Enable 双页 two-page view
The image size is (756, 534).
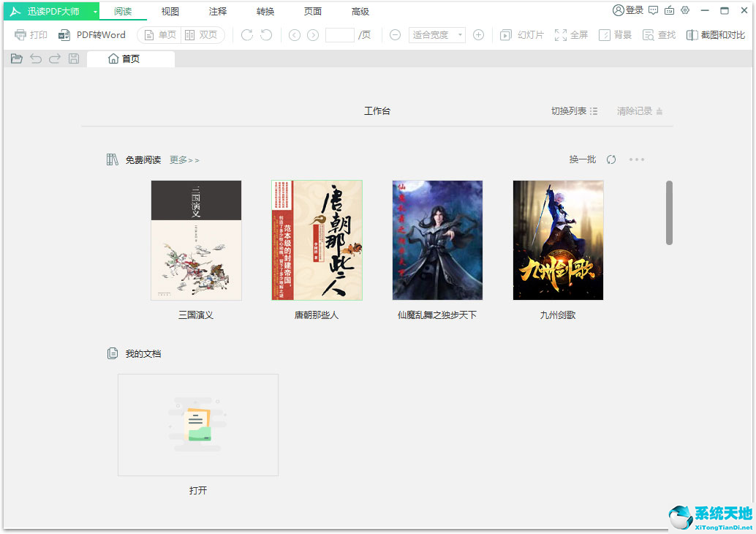pyautogui.click(x=203, y=34)
